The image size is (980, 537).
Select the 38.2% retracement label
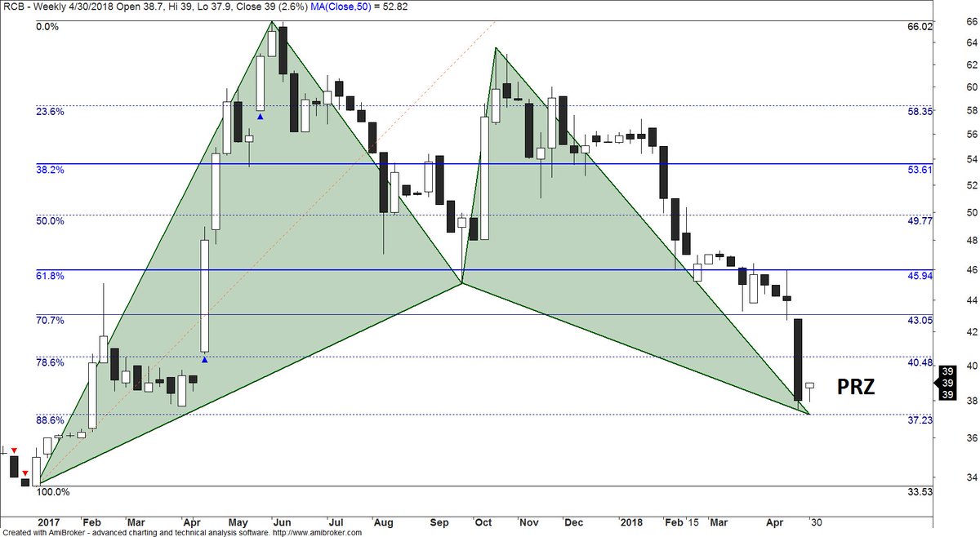point(50,170)
